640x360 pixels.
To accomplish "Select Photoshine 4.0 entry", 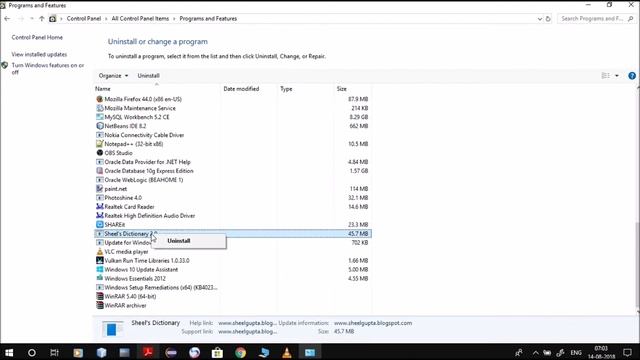I will click(233, 198).
